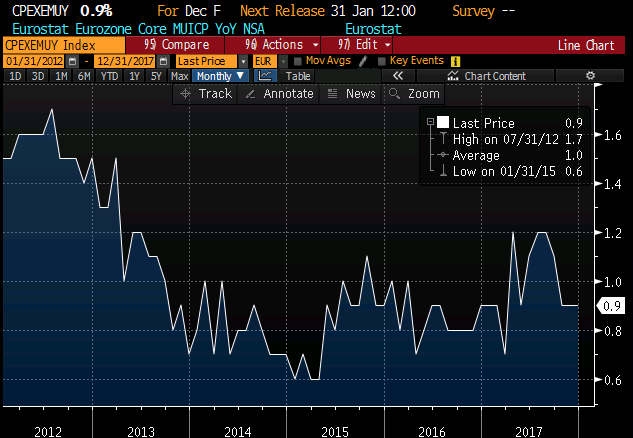633x438 pixels.
Task: Click the double-left collapse arrows
Action: click(x=397, y=76)
